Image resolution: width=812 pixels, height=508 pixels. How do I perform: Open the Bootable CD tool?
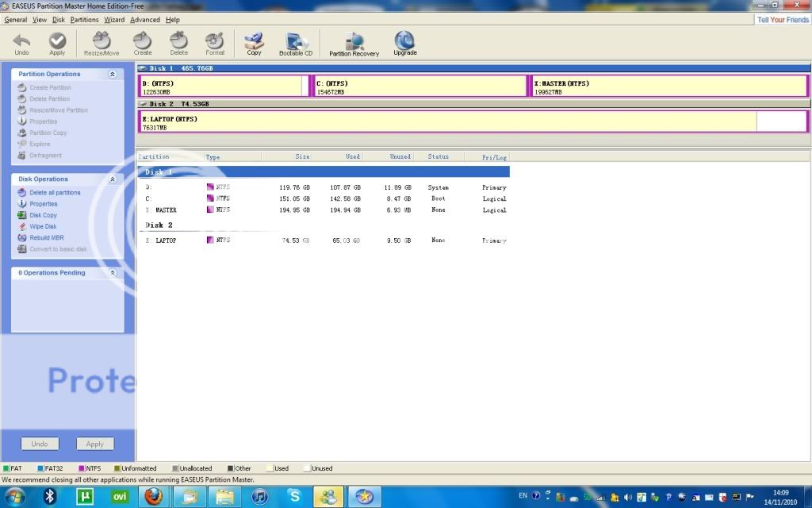click(x=296, y=42)
